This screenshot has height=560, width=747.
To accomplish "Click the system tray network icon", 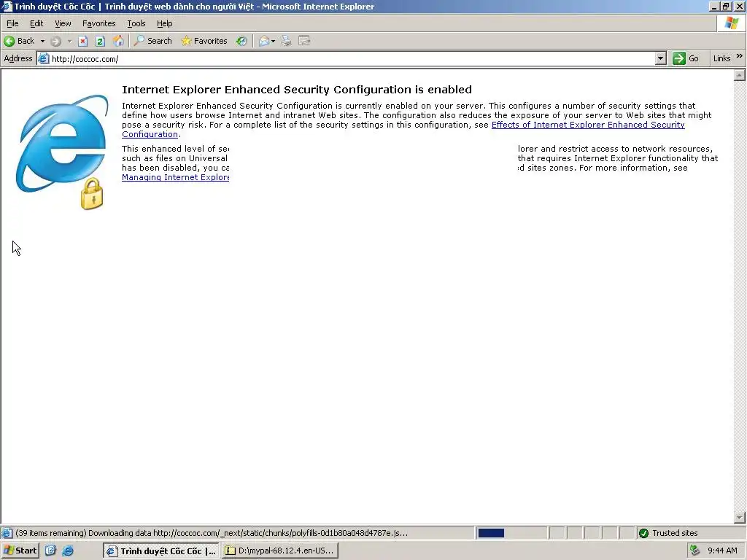I will pos(694,551).
